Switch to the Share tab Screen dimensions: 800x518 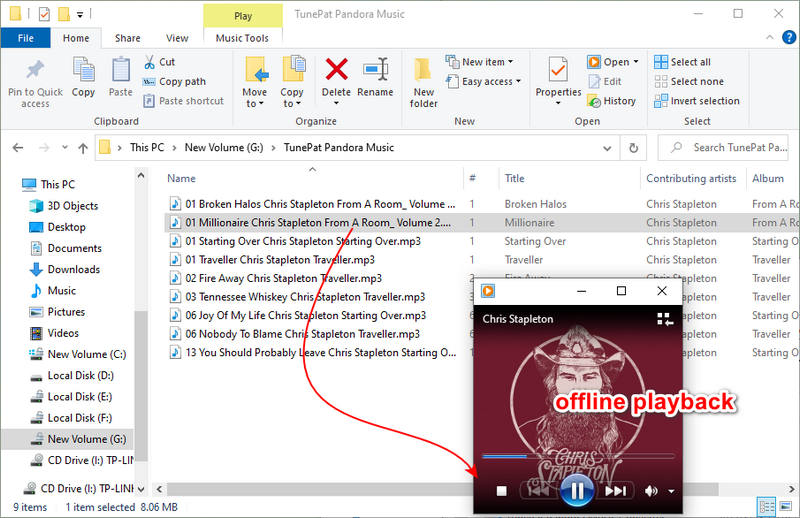[x=128, y=38]
